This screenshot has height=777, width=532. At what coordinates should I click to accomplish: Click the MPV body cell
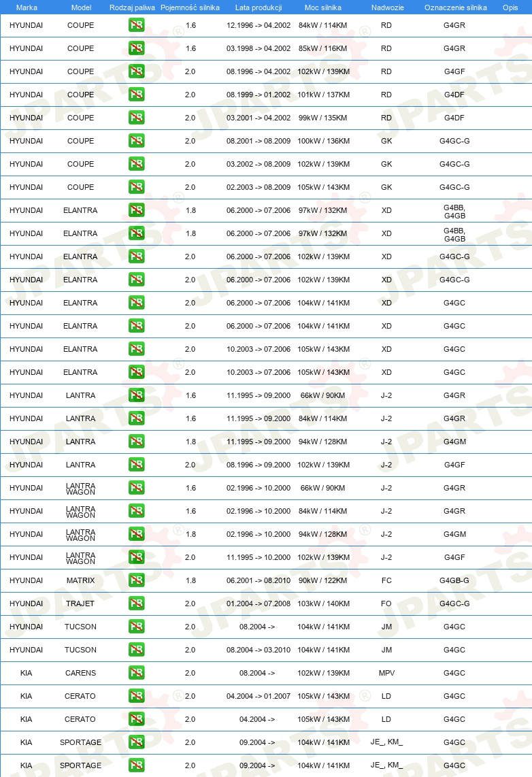[x=386, y=673]
